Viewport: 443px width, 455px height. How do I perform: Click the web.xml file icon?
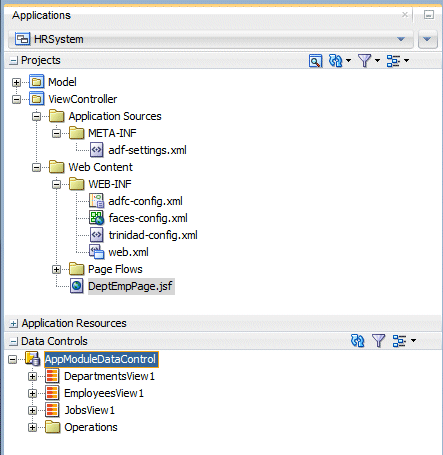tap(96, 252)
